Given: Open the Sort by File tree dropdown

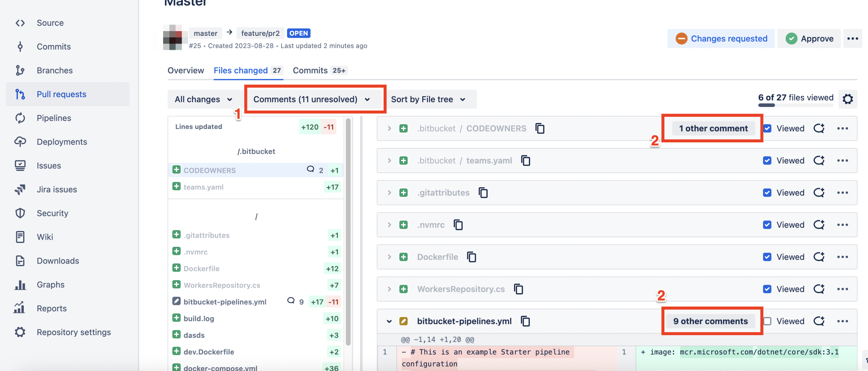Looking at the screenshot, I should click(x=432, y=99).
